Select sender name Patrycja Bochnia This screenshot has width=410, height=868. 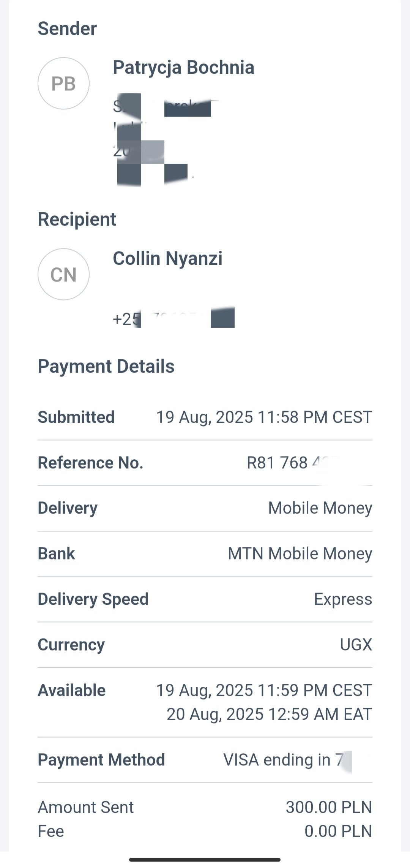point(184,68)
